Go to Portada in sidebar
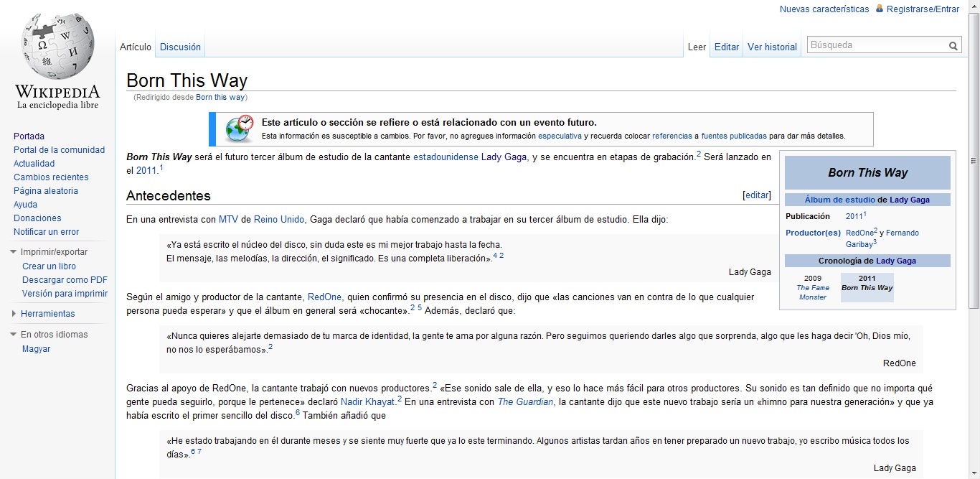Viewport: 980px width, 479px height. [29, 136]
